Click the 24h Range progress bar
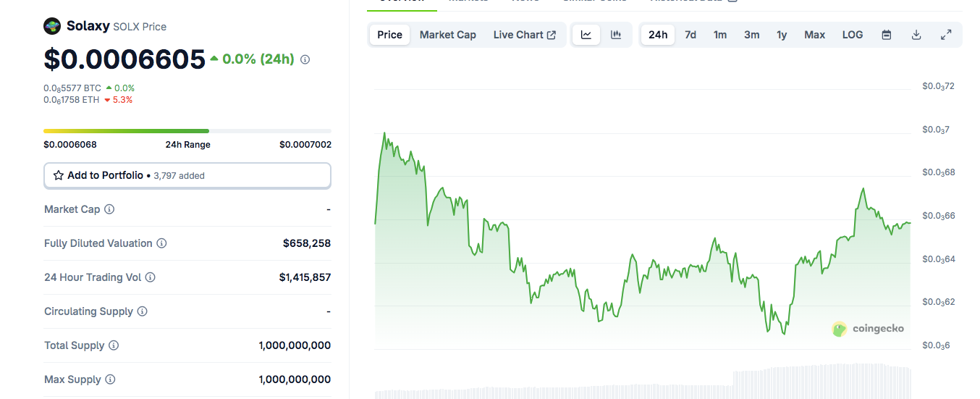980x399 pixels. 187,131
